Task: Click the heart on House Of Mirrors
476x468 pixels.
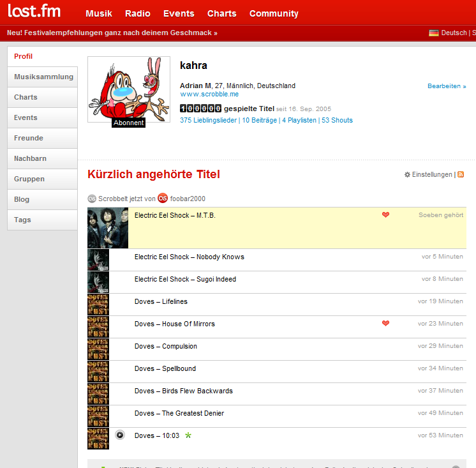Action: pyautogui.click(x=385, y=323)
